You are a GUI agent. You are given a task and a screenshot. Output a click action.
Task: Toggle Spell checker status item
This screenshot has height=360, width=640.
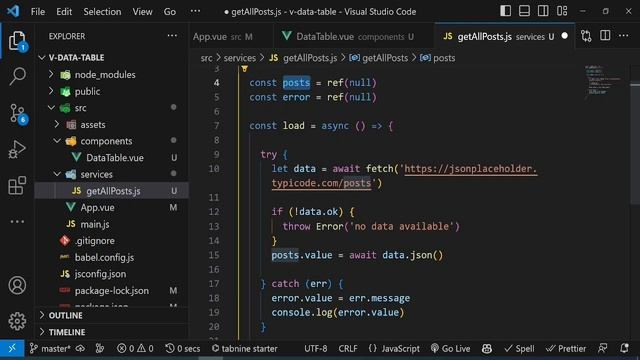[519, 349]
